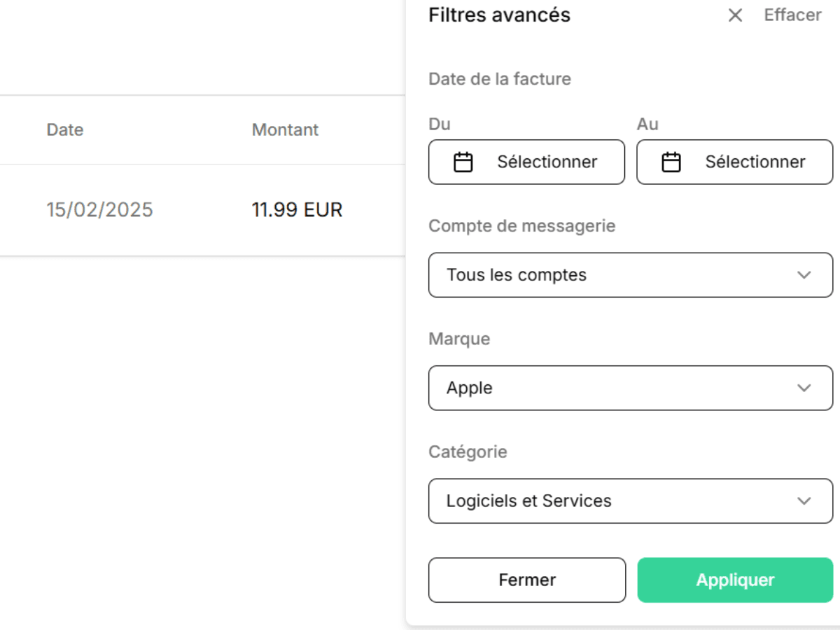Image resolution: width=840 pixels, height=630 pixels.
Task: Click the amount "11.99 EUR"
Action: click(x=297, y=209)
